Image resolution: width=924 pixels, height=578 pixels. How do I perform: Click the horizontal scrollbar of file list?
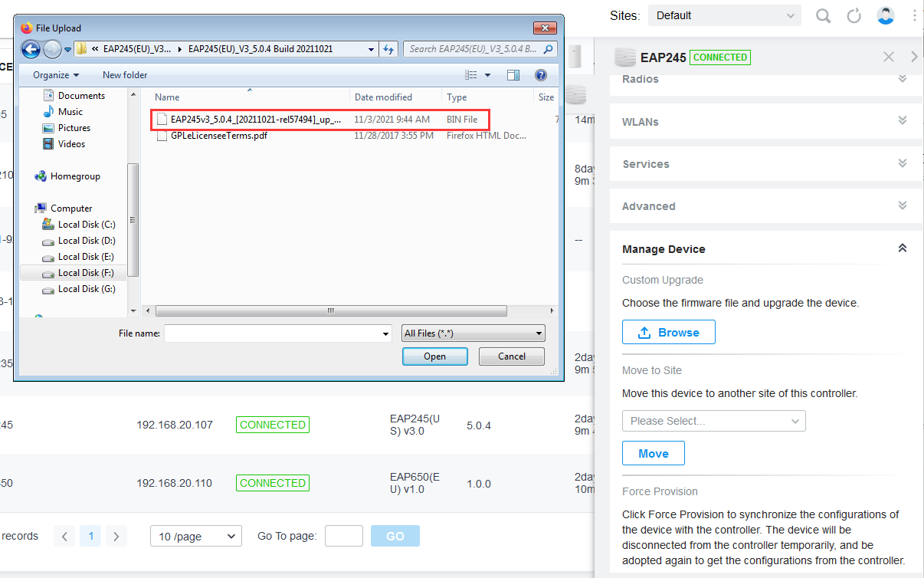pos(331,311)
